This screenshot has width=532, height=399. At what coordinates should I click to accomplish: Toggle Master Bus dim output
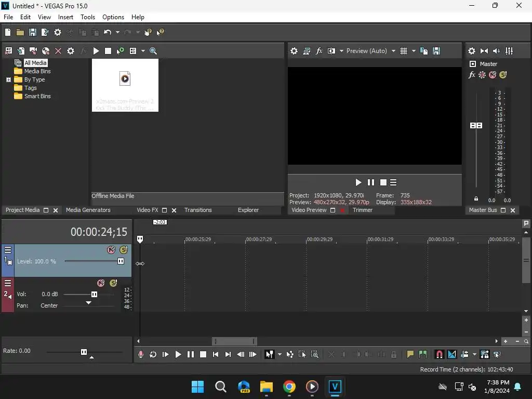pyautogui.click(x=496, y=51)
